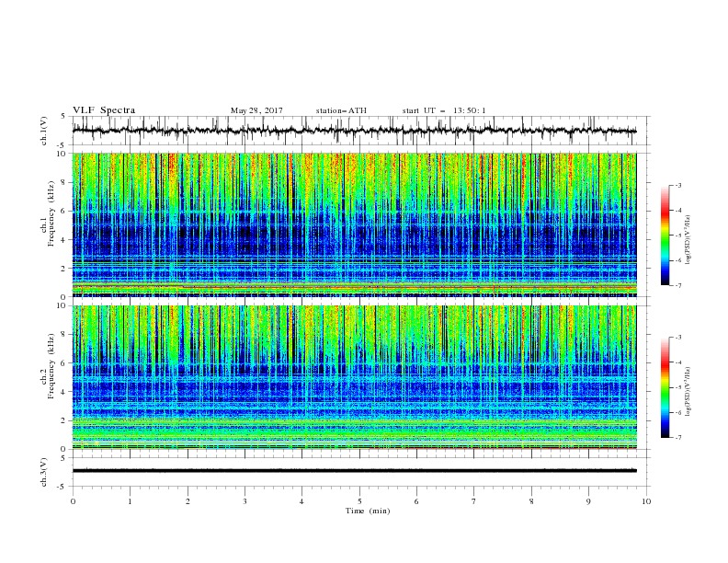
Task: Click the "station=ATH" header label
Action: point(341,110)
